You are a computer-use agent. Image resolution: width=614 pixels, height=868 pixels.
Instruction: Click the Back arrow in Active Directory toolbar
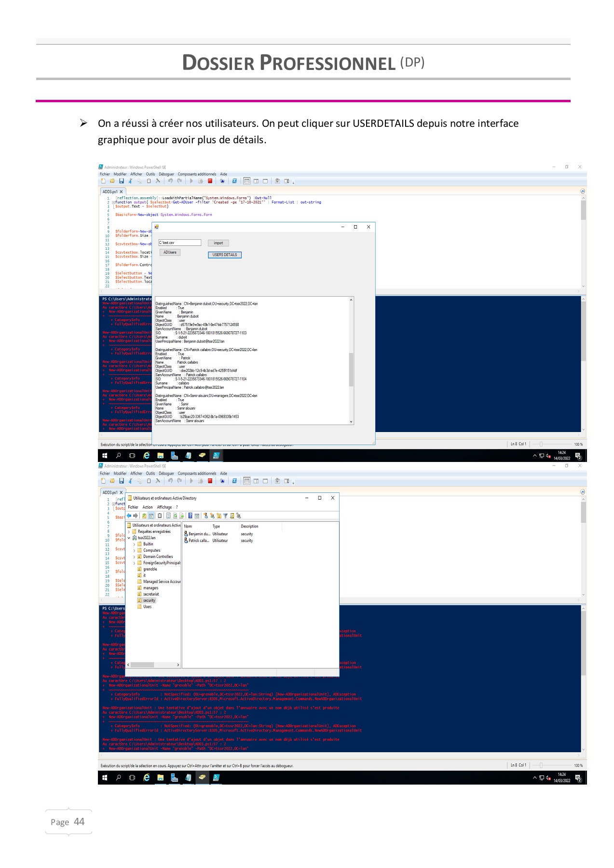[129, 515]
